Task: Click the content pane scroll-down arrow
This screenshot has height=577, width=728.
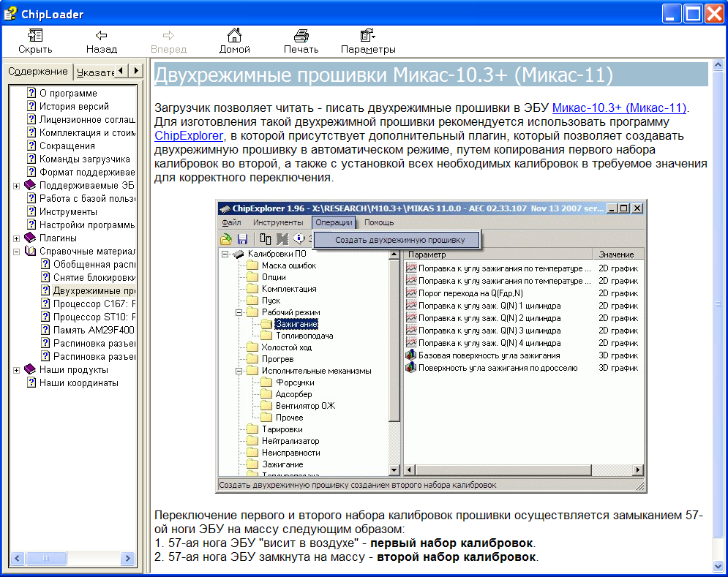Action: (x=717, y=567)
